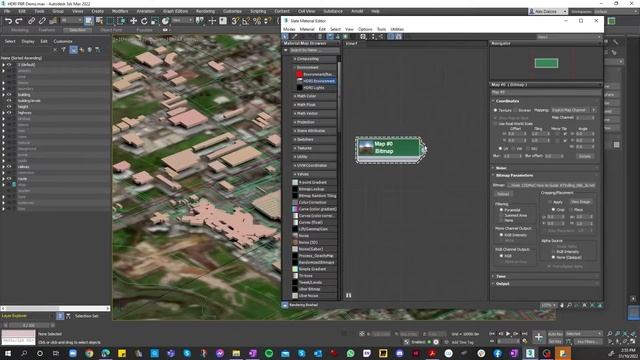Image resolution: width=640 pixels, height=360 pixels.
Task: Click the Layer Explorer horizontal scrollbar
Action: coord(56,309)
